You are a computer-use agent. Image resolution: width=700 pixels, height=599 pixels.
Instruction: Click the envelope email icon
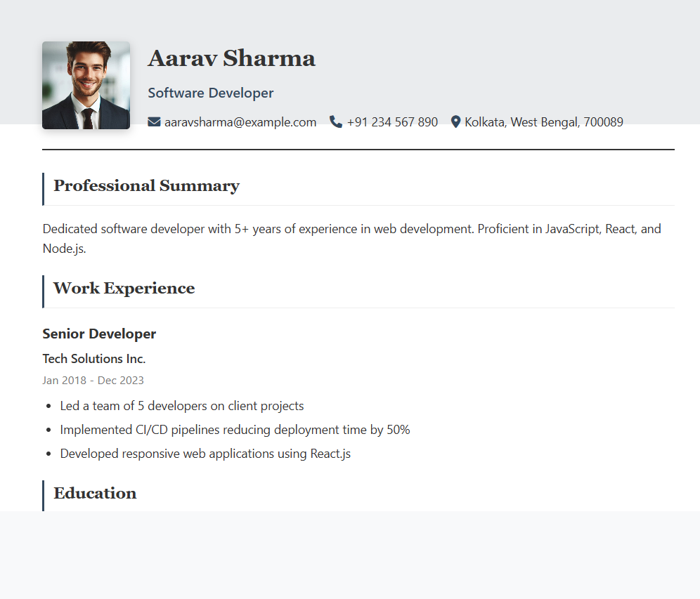154,122
